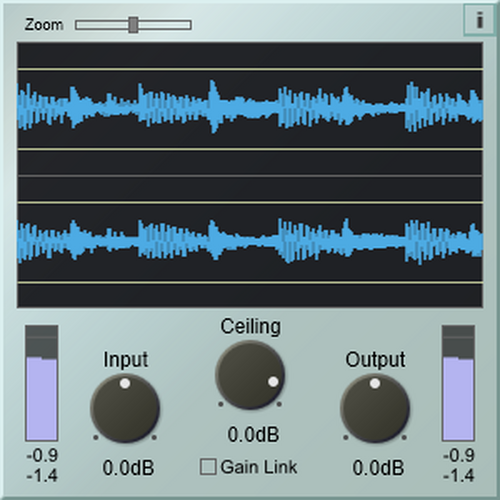Click left end of Zoom slider track

tap(79, 25)
